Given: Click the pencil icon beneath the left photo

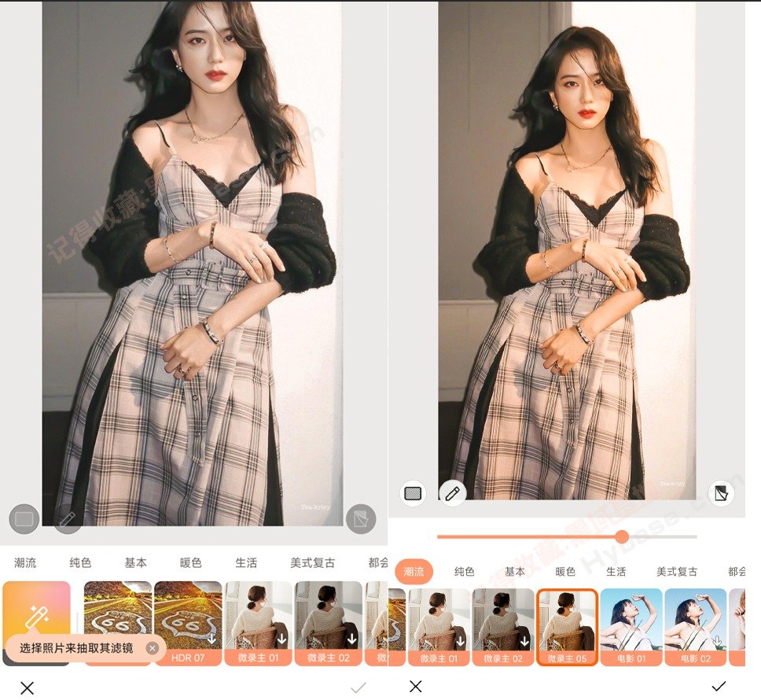Looking at the screenshot, I should (x=68, y=519).
